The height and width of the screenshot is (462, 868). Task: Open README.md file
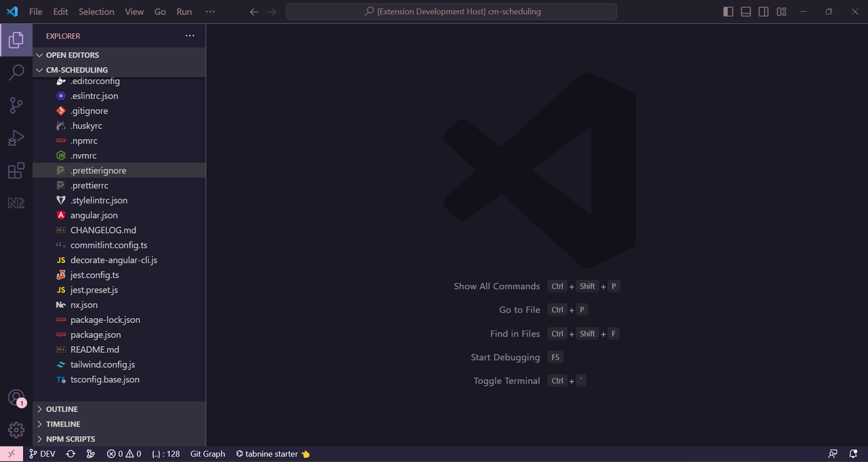[119, 349]
